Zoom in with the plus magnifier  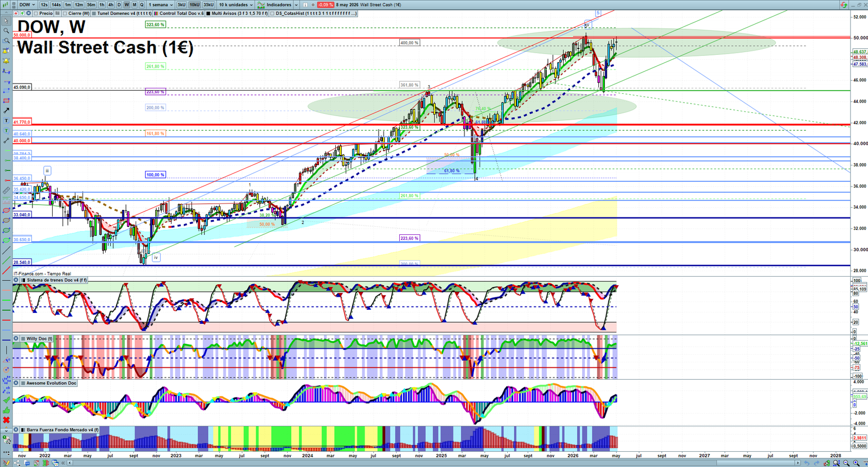click(x=856, y=463)
